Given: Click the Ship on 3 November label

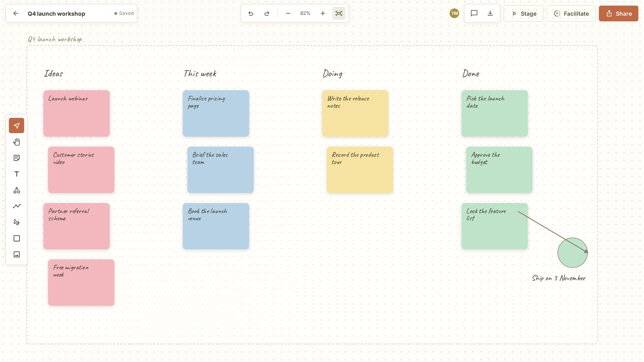Looking at the screenshot, I should [559, 278].
